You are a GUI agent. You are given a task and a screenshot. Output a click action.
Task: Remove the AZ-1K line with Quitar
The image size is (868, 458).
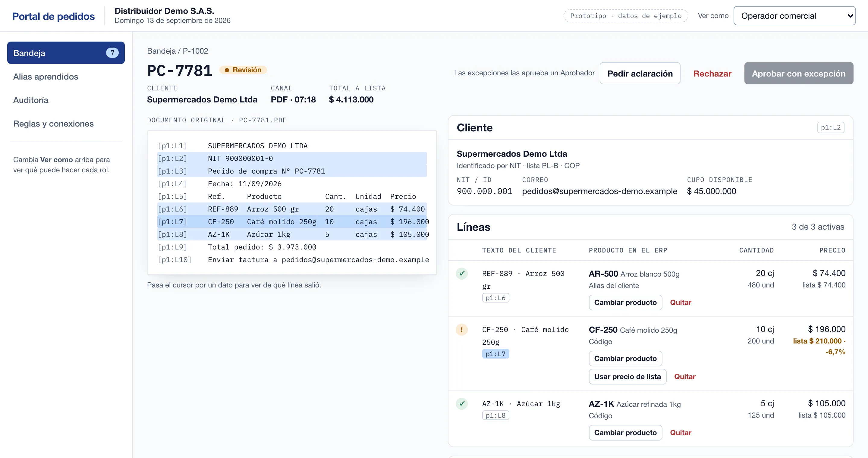click(x=680, y=432)
